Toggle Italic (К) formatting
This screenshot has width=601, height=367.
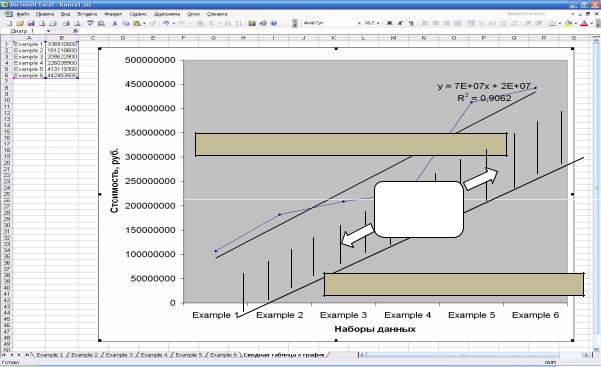(x=400, y=23)
